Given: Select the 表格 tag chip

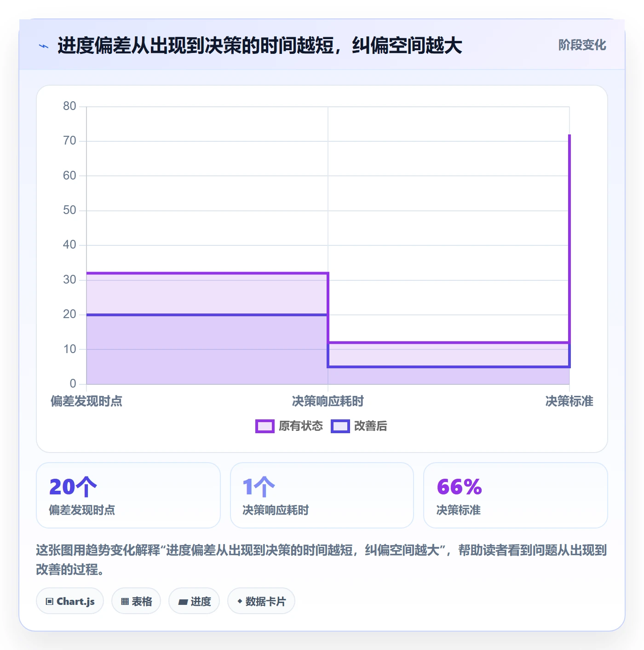Looking at the screenshot, I should pos(136,601).
